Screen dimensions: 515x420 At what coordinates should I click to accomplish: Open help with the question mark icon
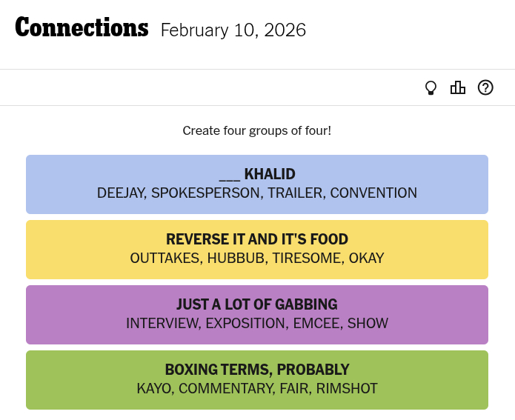[485, 88]
